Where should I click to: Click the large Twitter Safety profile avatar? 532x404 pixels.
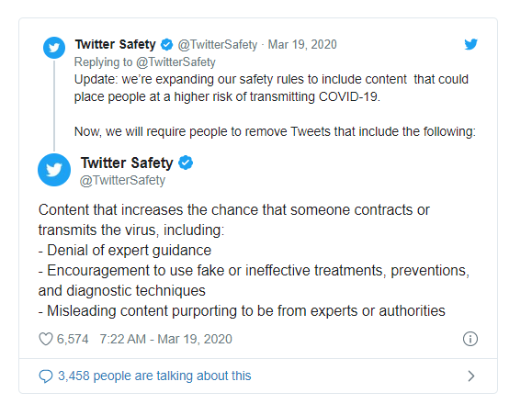(x=54, y=170)
